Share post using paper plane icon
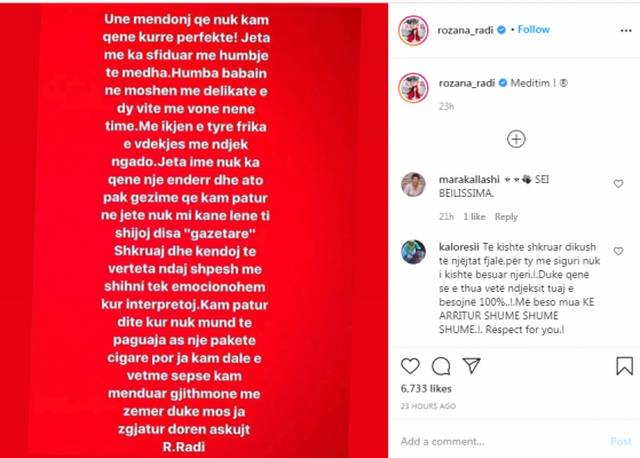This screenshot has height=458, width=640. tap(471, 365)
